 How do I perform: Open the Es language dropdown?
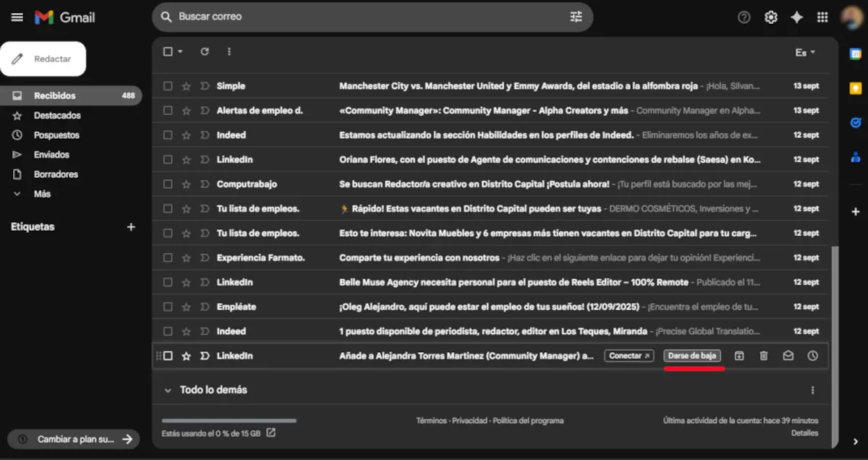coord(804,52)
